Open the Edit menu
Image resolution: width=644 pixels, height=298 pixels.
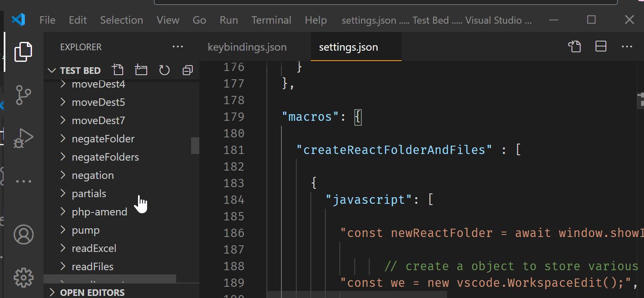point(78,20)
